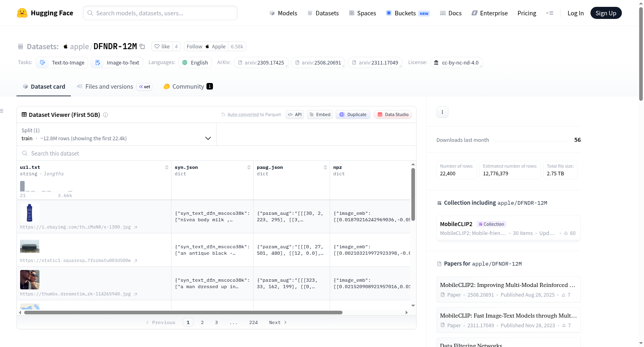644x347 pixels.
Task: Go to Models in the navigation
Action: point(283,13)
